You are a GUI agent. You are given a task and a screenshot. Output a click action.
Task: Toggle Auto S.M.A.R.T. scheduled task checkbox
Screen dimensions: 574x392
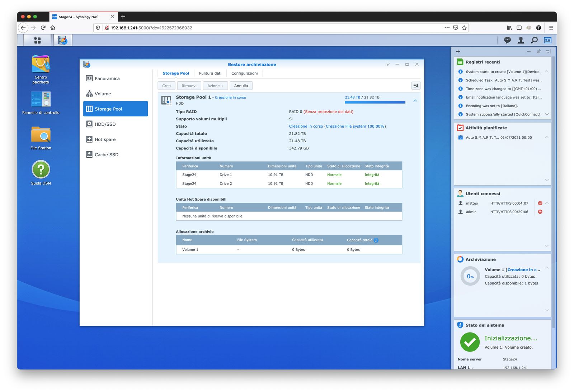click(x=460, y=138)
